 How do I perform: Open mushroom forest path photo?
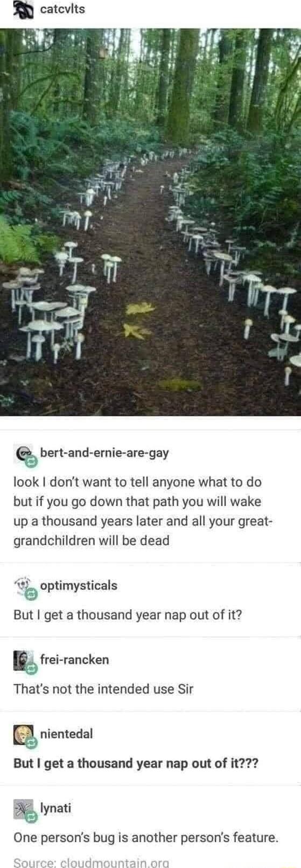point(150,222)
